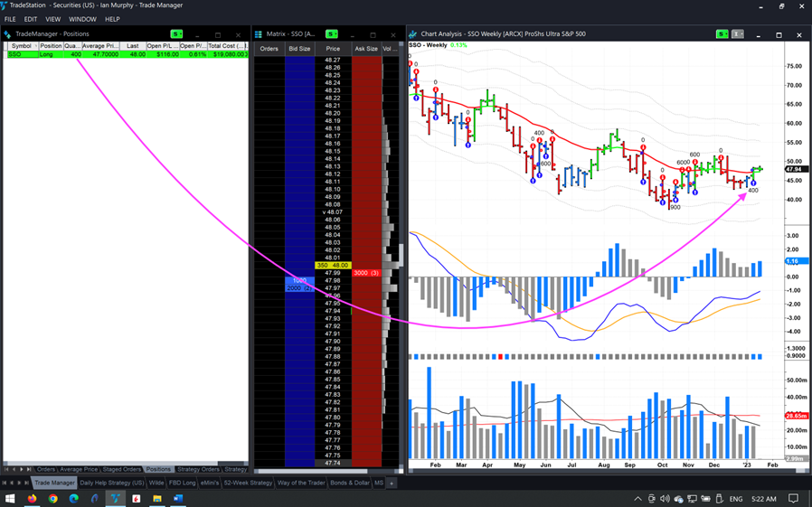Switch to the Daily Help Strategy (US) workspace
Image resolution: width=812 pixels, height=507 pixels.
pyautogui.click(x=112, y=484)
